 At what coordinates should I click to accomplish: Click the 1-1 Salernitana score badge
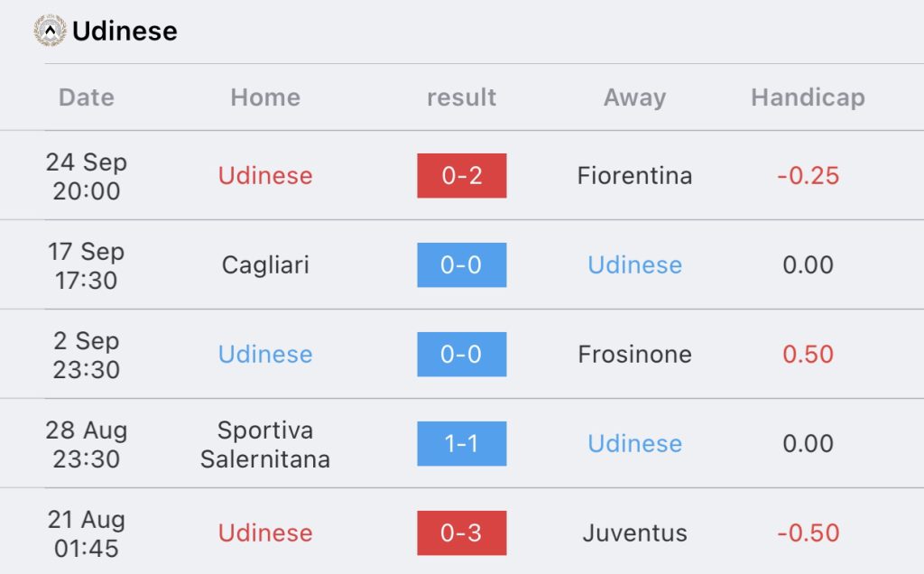tap(461, 443)
